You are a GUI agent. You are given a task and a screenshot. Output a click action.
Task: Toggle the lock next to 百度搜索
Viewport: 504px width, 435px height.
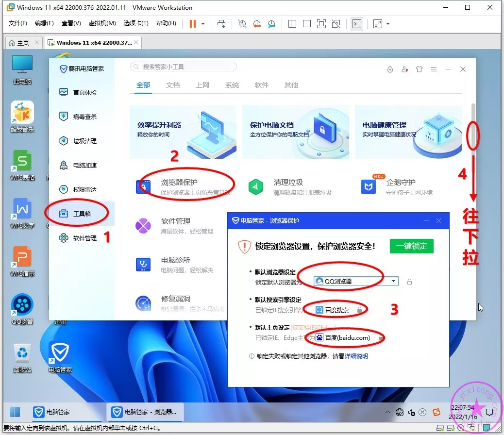click(x=359, y=310)
